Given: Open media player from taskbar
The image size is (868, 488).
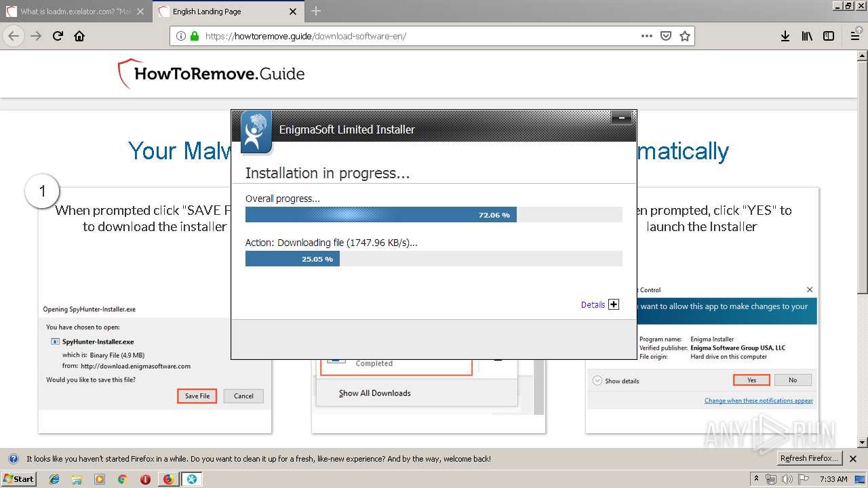Looking at the screenshot, I should pyautogui.click(x=100, y=479).
